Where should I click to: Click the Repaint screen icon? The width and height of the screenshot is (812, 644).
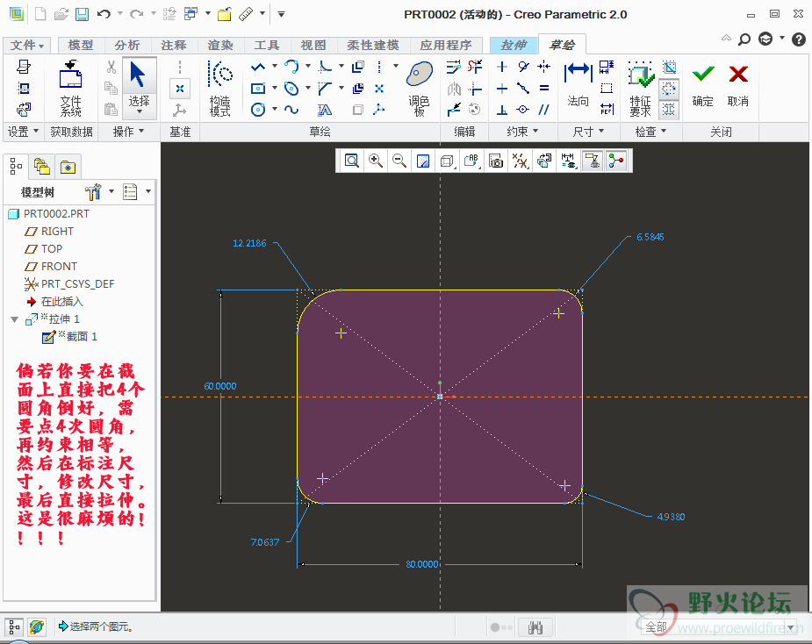423,161
